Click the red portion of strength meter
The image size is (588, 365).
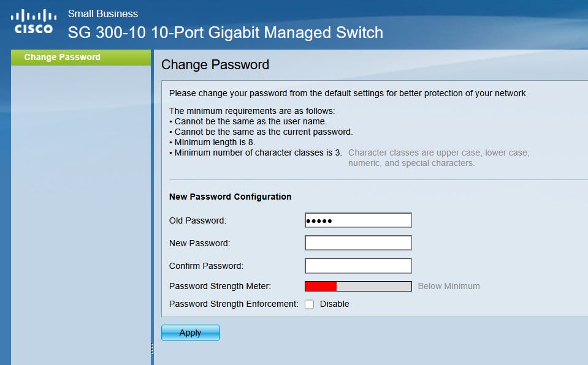pyautogui.click(x=321, y=286)
